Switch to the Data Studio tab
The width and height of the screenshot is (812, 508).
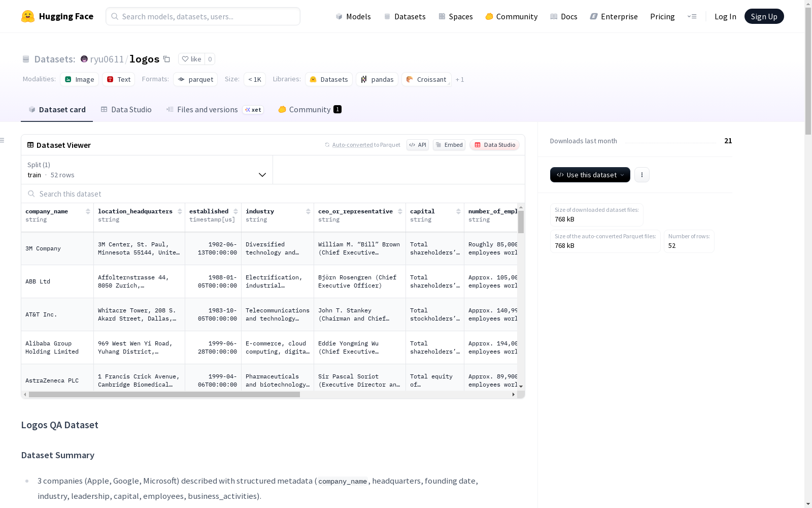(126, 110)
